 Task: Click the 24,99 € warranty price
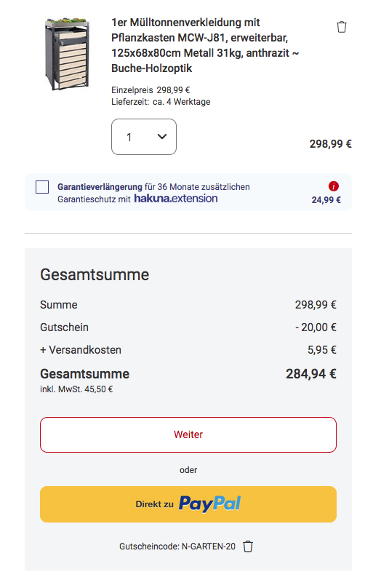(x=326, y=200)
